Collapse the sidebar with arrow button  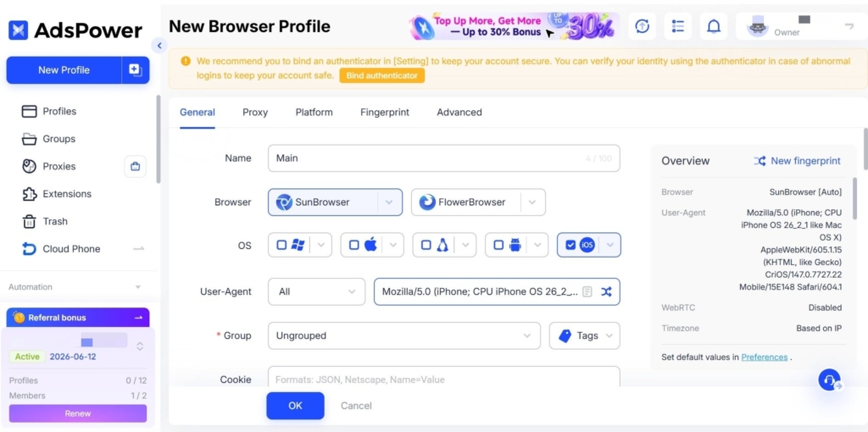159,46
